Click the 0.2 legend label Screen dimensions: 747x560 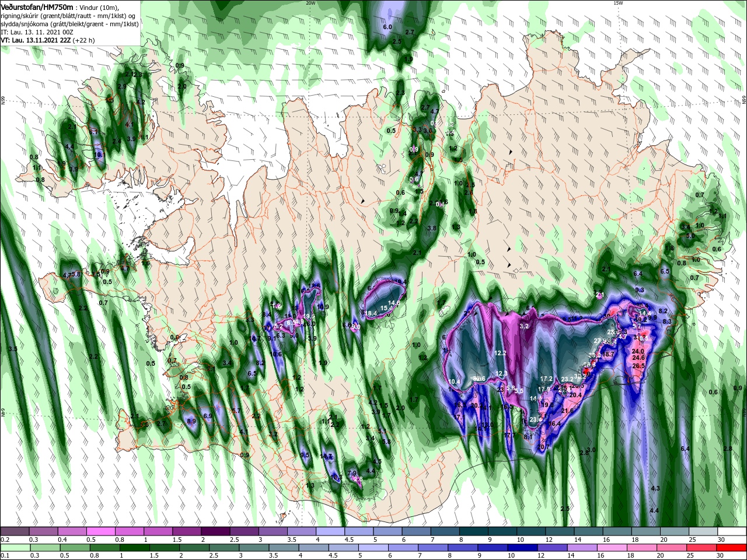tap(5, 540)
